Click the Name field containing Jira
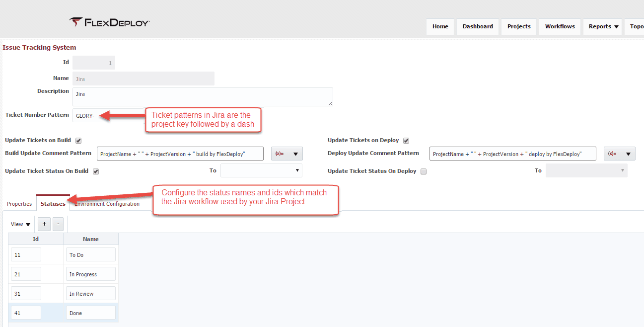Viewport: 644px width, 327px height. 143,79
